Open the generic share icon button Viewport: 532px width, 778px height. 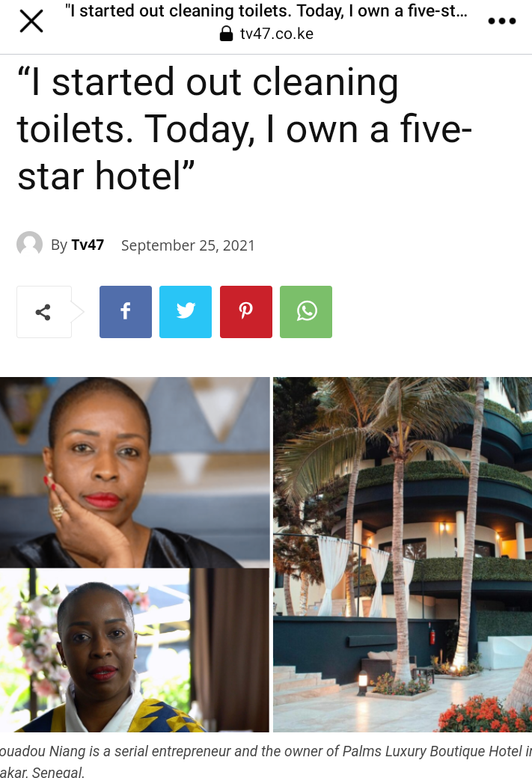[43, 312]
